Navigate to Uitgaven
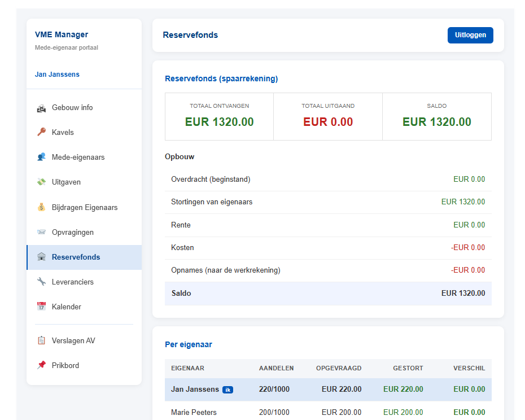The height and width of the screenshot is (420, 525). 84,182
